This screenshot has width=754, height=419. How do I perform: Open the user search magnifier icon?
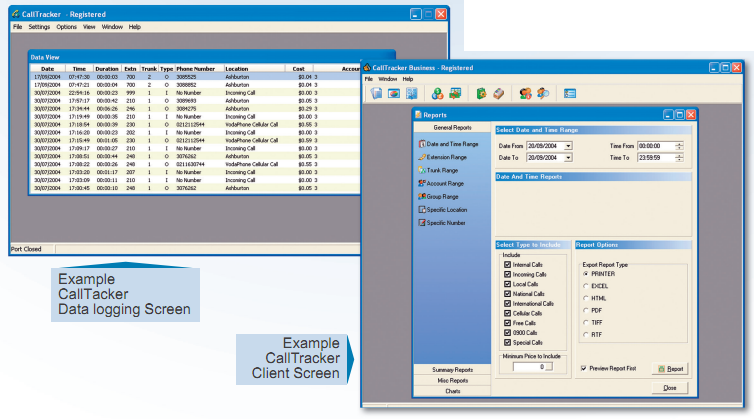[543, 93]
